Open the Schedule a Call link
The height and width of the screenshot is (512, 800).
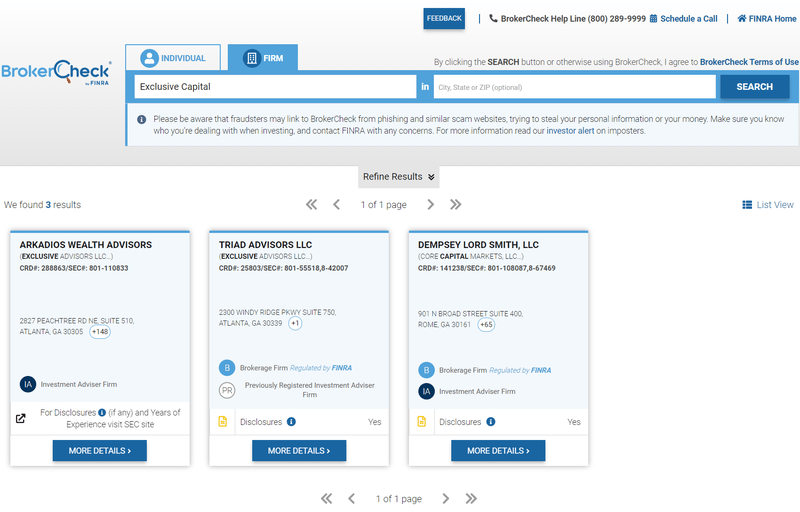pyautogui.click(x=688, y=19)
